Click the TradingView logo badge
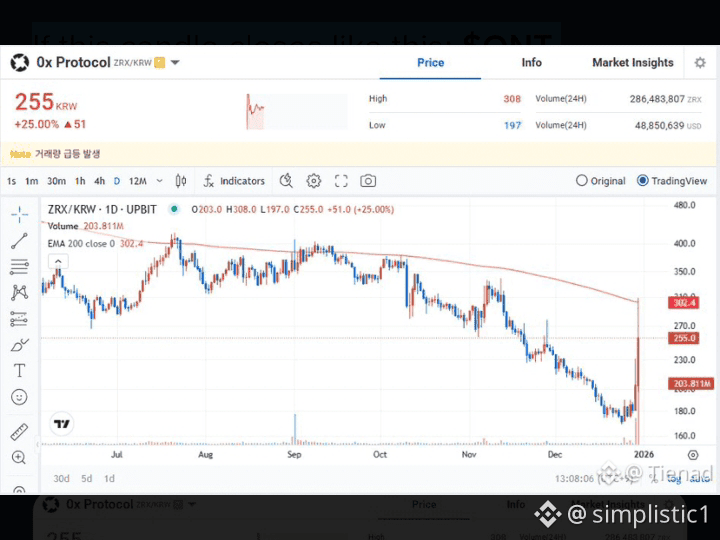 62,424
